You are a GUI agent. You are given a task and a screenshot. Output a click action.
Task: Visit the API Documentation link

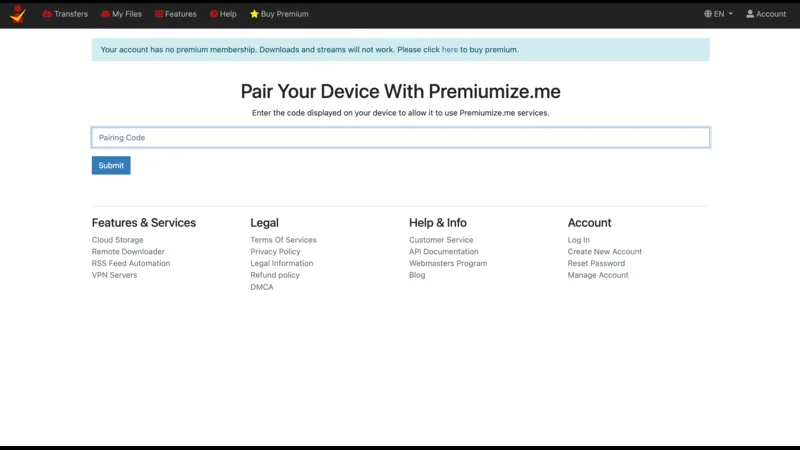click(443, 252)
